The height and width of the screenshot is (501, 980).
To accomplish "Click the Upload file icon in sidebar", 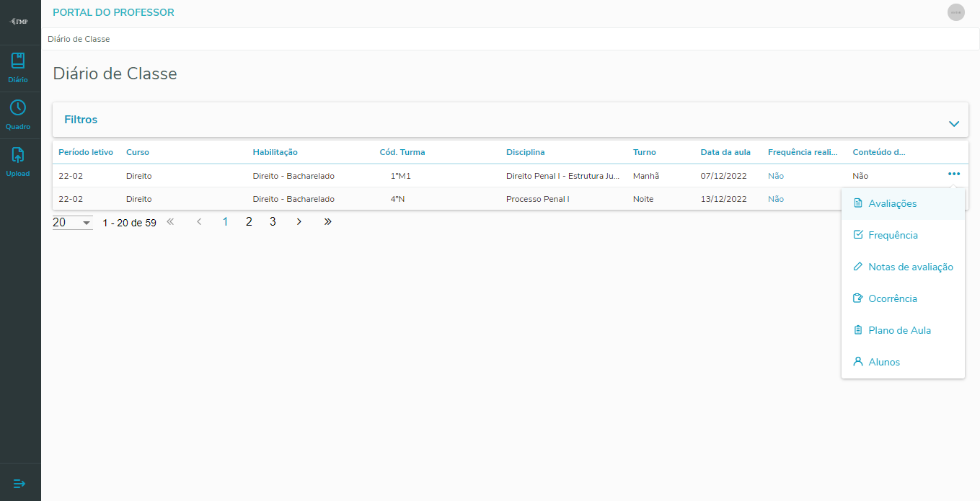I will (18, 155).
